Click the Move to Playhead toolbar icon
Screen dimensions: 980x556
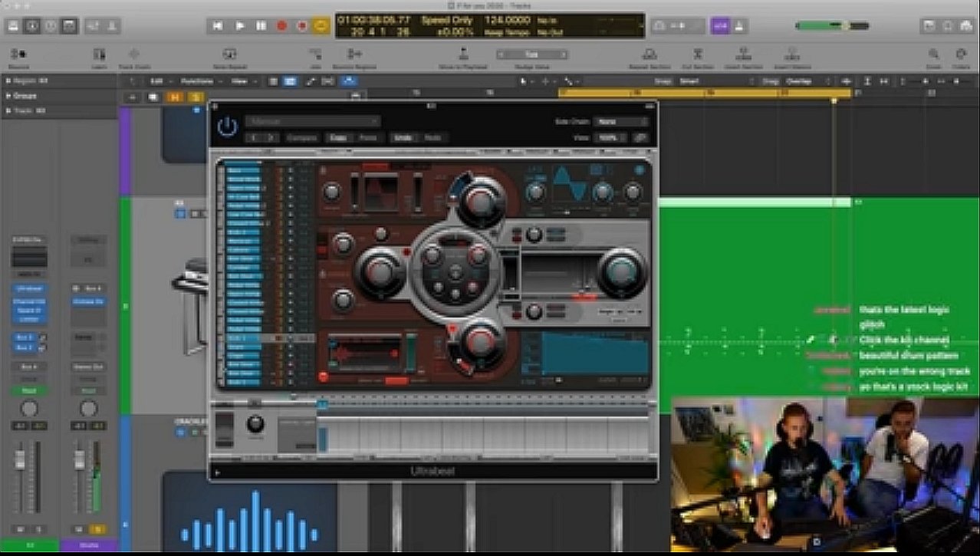[463, 54]
